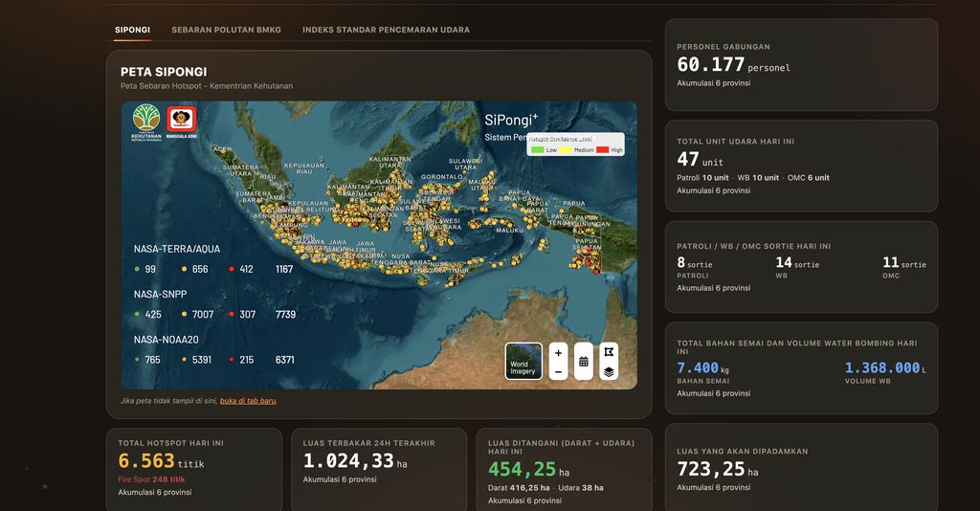Click the OMC 6 unit text
980x511 pixels.
point(809,178)
